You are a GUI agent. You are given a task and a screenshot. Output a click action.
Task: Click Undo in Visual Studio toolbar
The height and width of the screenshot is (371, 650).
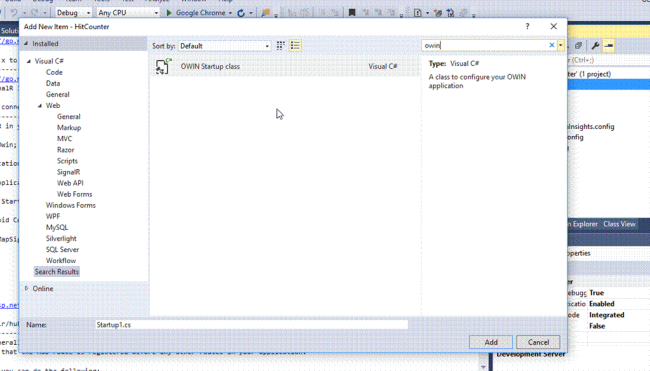point(14,13)
